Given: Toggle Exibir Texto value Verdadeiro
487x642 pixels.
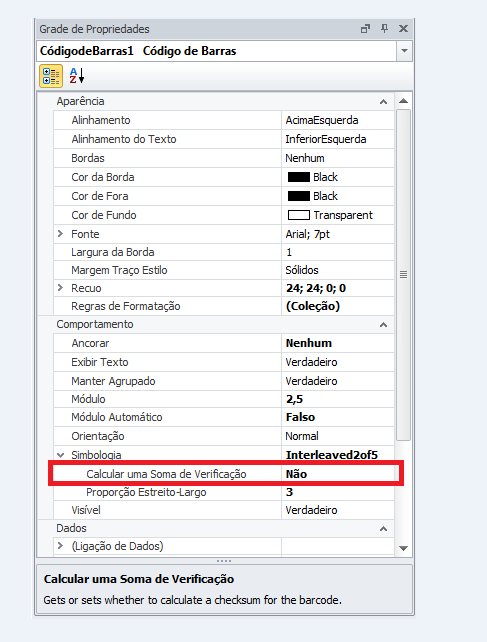Looking at the screenshot, I should point(311,362).
